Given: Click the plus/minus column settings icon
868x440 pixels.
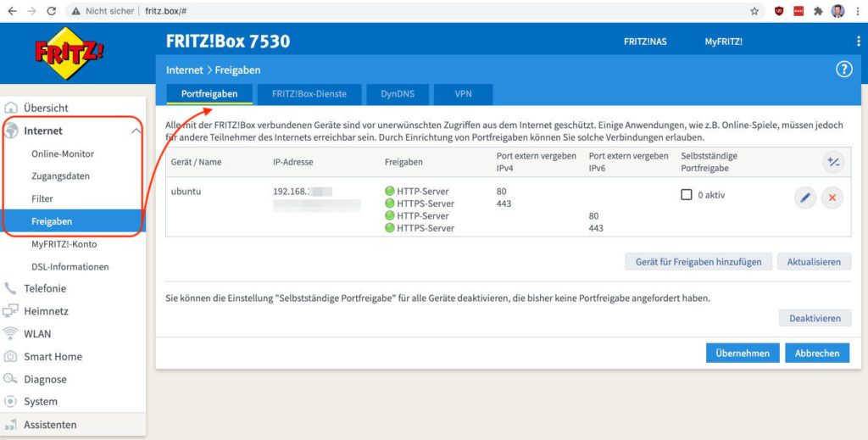Looking at the screenshot, I should (833, 162).
